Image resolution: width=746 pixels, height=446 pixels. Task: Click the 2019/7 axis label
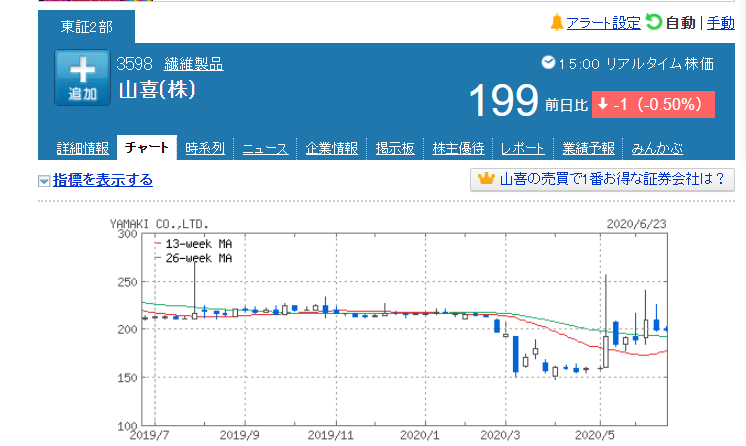149,435
